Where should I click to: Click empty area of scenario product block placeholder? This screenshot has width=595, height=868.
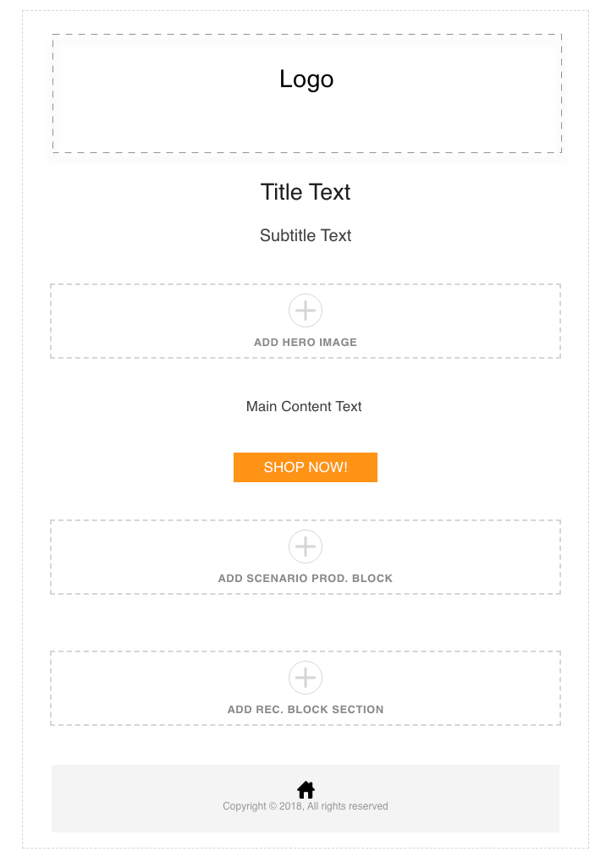pyautogui.click(x=139, y=557)
